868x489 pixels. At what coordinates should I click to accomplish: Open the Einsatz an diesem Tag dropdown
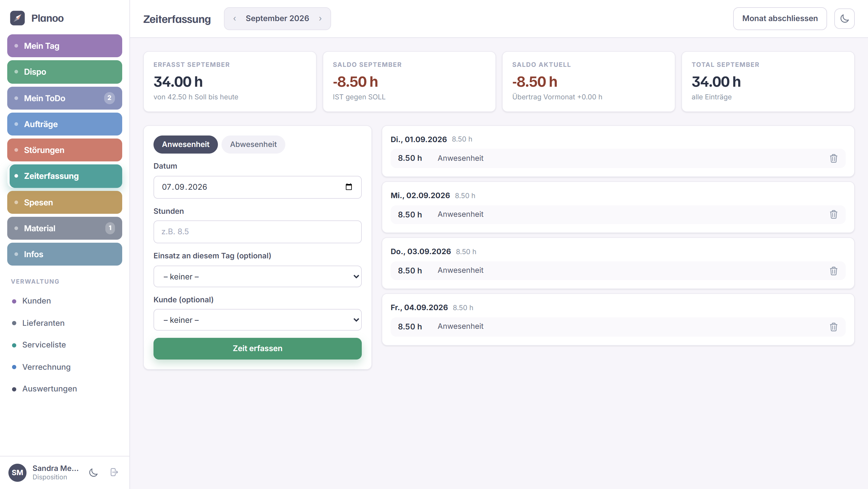257,277
